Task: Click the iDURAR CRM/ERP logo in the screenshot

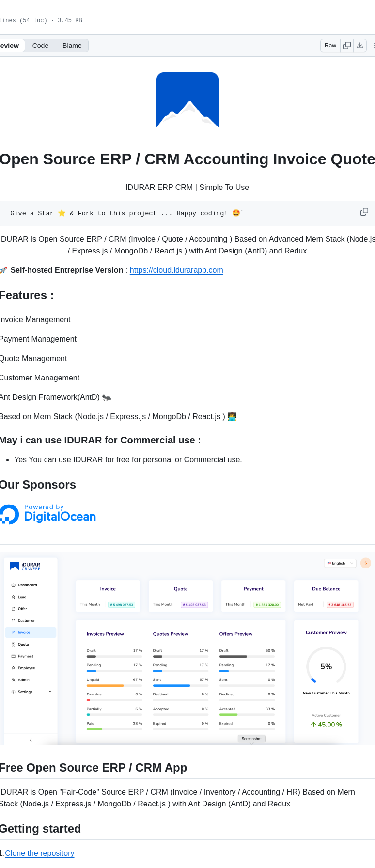Action: click(x=25, y=566)
